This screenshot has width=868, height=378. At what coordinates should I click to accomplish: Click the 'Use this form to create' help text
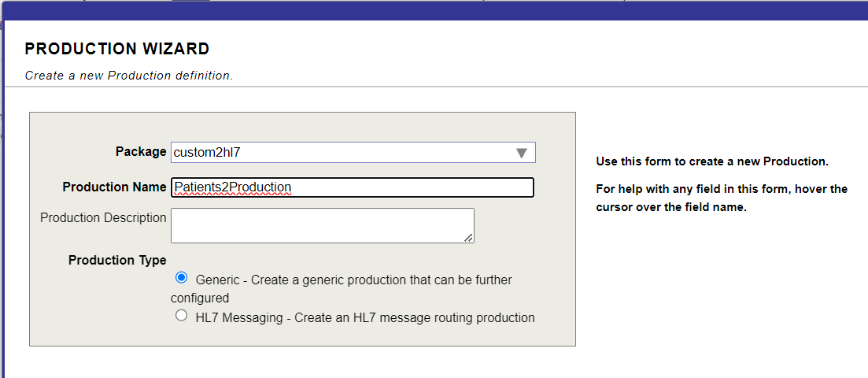(x=712, y=162)
